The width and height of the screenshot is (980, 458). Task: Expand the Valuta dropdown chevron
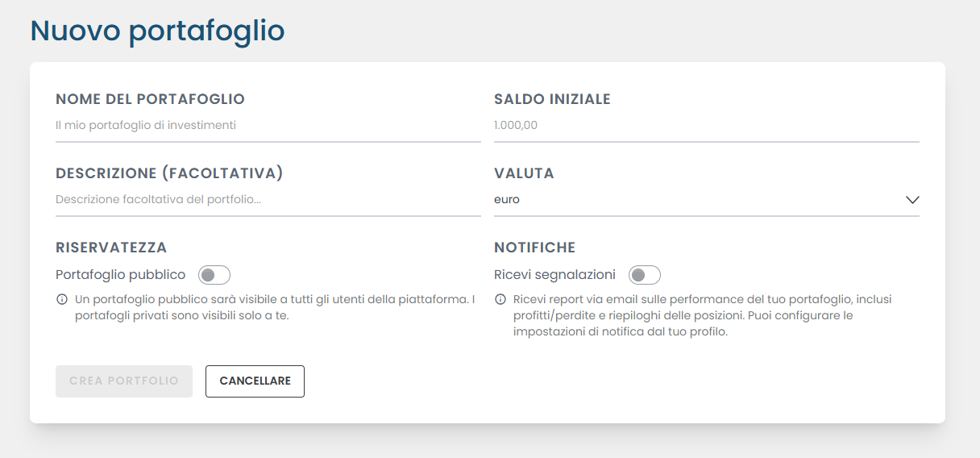[912, 200]
